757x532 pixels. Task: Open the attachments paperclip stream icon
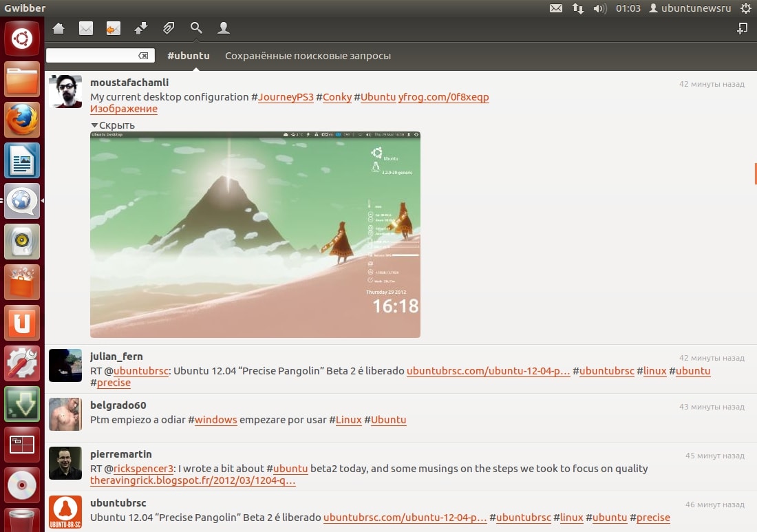click(x=169, y=28)
